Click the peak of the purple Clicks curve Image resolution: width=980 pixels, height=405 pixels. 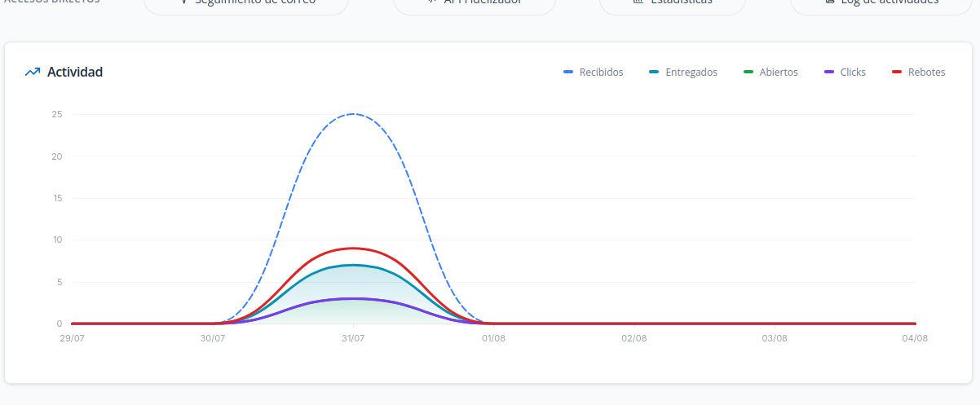click(x=352, y=298)
